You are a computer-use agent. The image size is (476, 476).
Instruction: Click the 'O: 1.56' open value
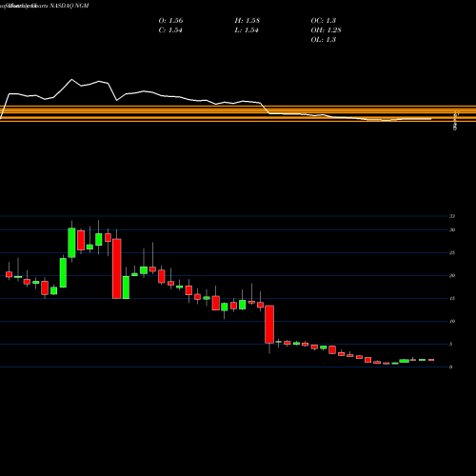[170, 21]
